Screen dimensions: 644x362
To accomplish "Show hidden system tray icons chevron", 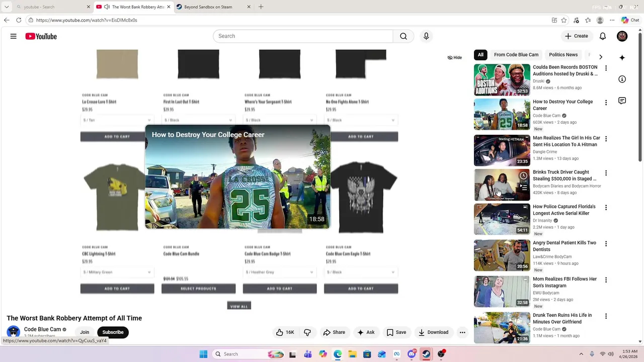I will 581,354.
